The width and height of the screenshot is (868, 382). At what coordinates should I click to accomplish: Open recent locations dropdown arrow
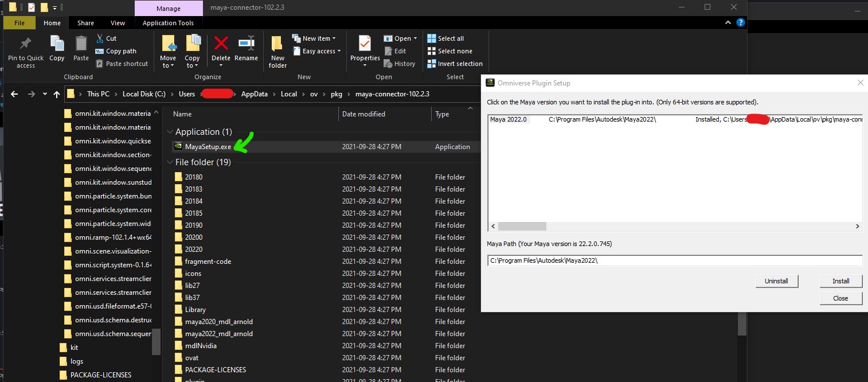pyautogui.click(x=45, y=94)
